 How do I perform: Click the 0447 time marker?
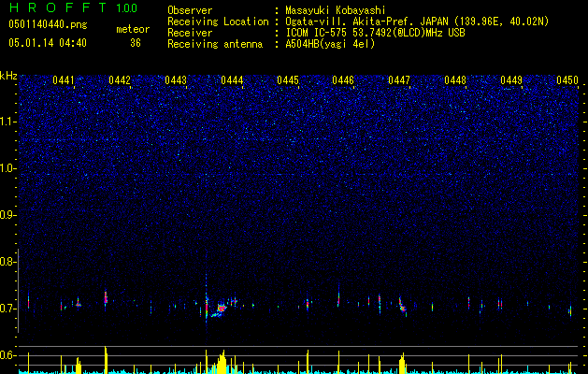[399, 80]
